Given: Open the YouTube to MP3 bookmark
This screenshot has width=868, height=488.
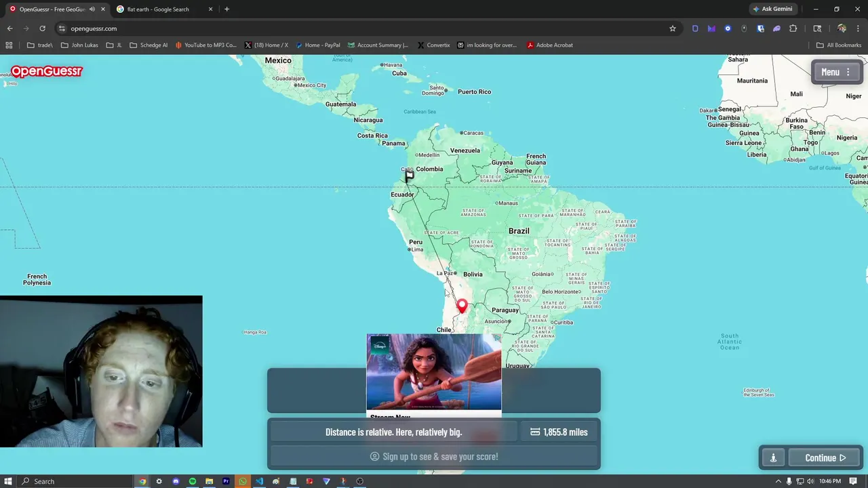Looking at the screenshot, I should click(x=206, y=45).
